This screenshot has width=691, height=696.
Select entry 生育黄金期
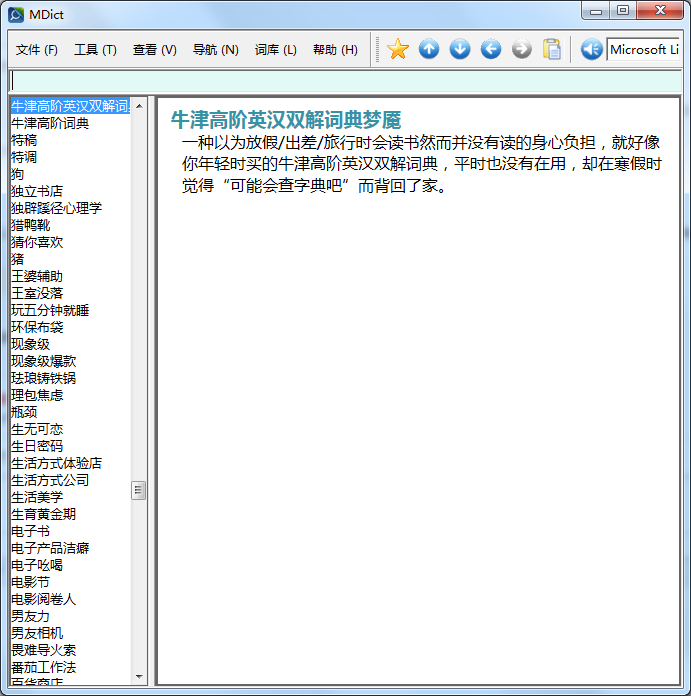tap(43, 514)
